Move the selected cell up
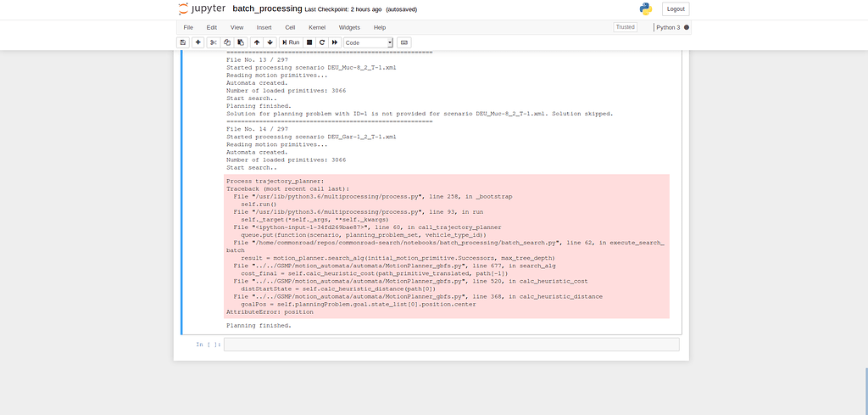The image size is (868, 415). point(257,42)
